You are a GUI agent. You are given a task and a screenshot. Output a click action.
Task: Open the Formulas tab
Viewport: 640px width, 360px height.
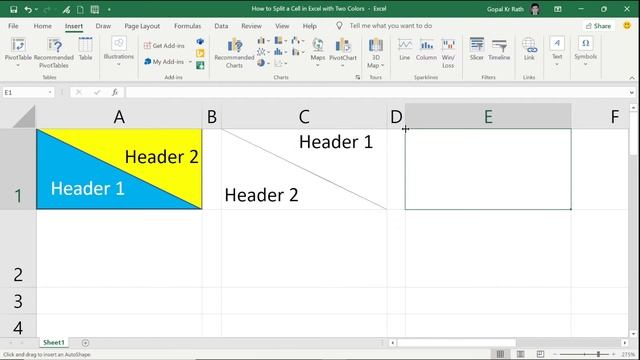point(187,26)
